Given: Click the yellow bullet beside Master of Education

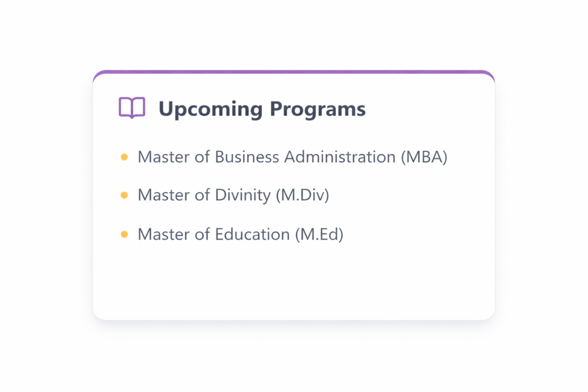Looking at the screenshot, I should coord(124,234).
